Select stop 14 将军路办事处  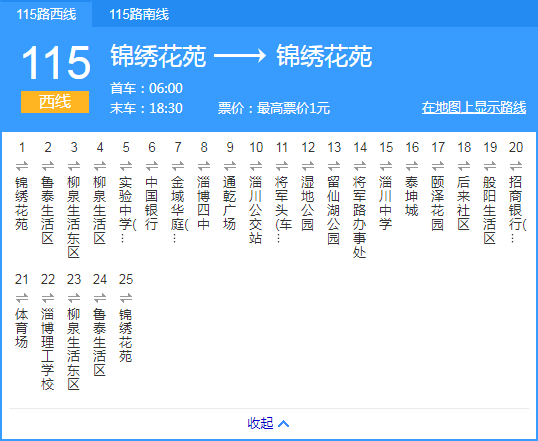(x=360, y=217)
